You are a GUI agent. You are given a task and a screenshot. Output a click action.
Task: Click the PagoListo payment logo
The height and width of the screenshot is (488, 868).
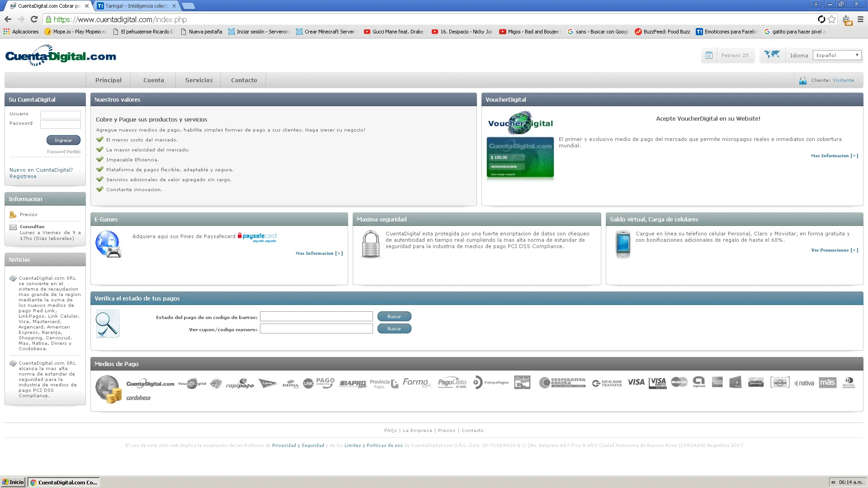point(452,383)
